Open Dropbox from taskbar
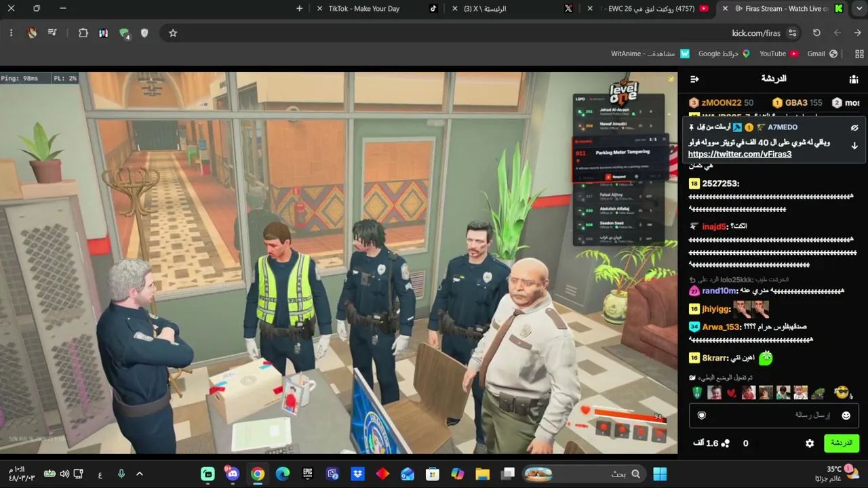This screenshot has height=488, width=868. tap(357, 474)
